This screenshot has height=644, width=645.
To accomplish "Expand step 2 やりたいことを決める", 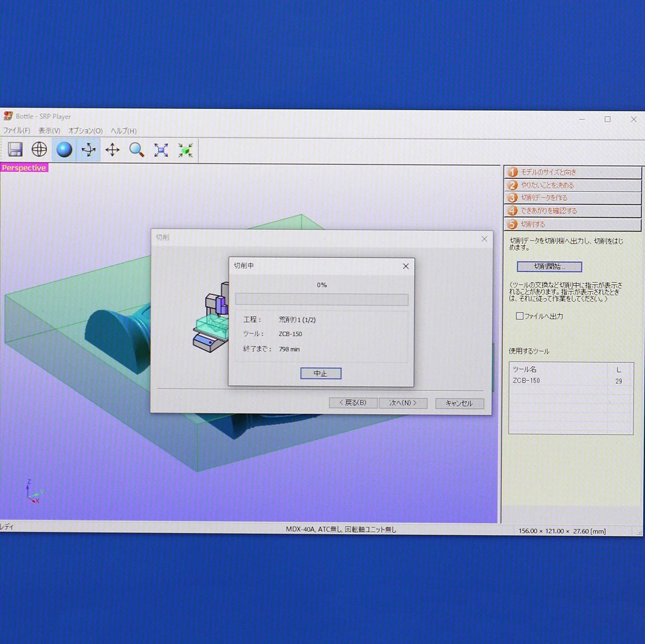I will [572, 185].
